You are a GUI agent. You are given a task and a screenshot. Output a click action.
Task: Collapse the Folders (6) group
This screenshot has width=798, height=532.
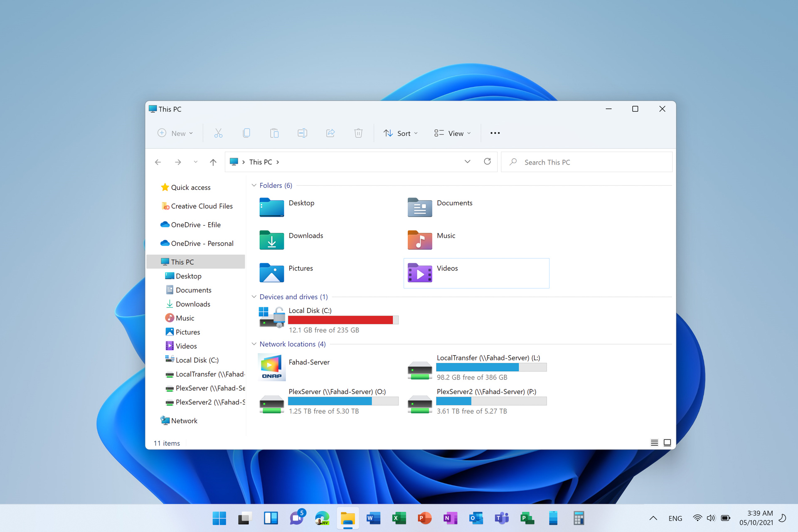coord(254,185)
